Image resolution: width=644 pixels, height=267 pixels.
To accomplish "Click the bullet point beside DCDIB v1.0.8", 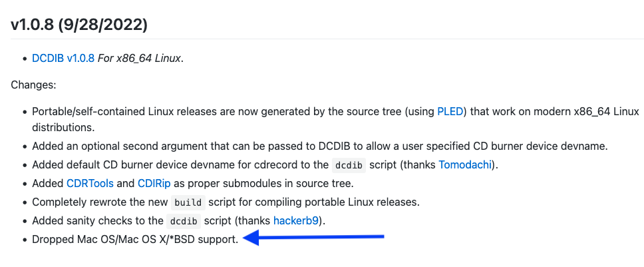I will click(x=25, y=59).
